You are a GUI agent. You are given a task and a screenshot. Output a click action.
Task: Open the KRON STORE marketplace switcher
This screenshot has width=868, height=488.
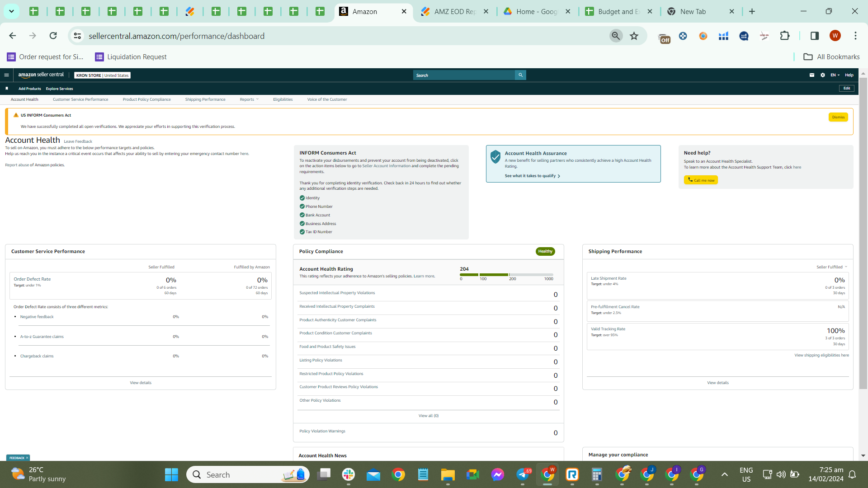click(103, 75)
